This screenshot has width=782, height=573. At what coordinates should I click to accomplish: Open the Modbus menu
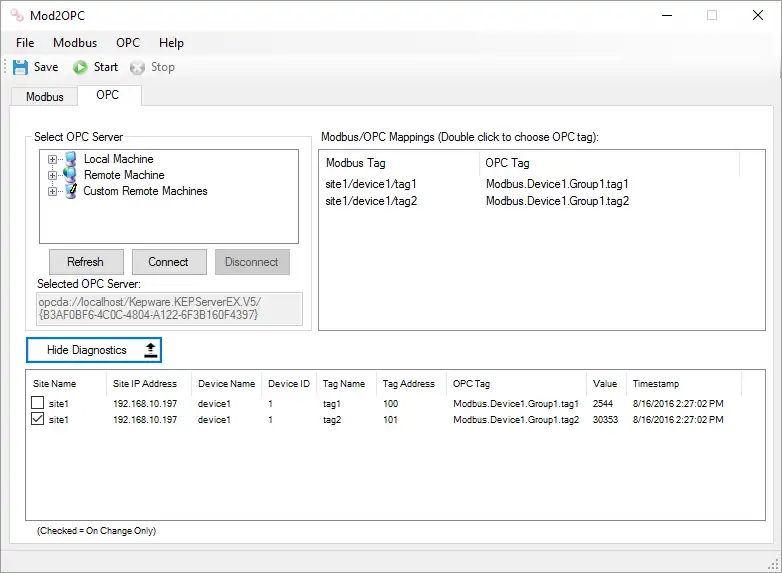coord(75,43)
